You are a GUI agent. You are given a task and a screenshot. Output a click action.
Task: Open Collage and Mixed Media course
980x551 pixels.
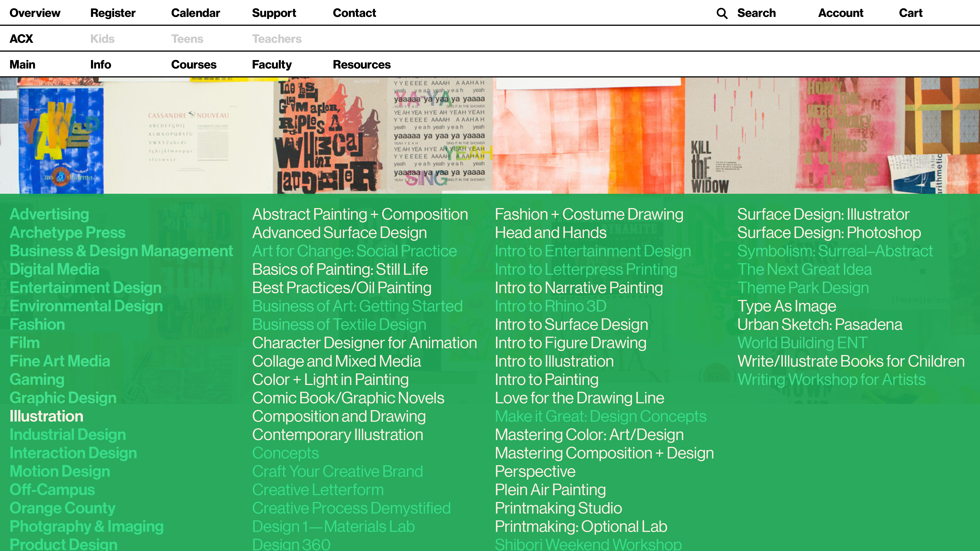click(336, 361)
